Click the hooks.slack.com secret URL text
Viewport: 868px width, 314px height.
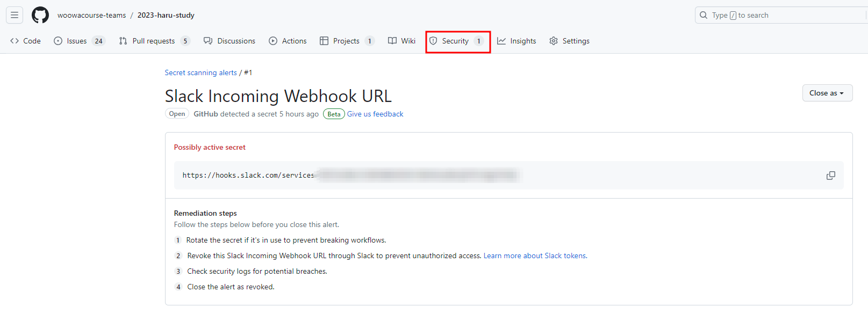(248, 176)
